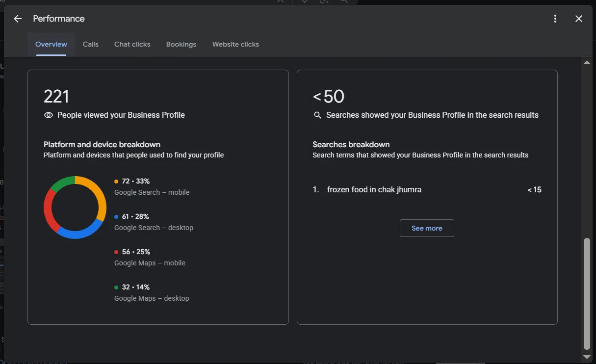Switch to the Overview tab
This screenshot has height=364, width=596.
[x=51, y=44]
